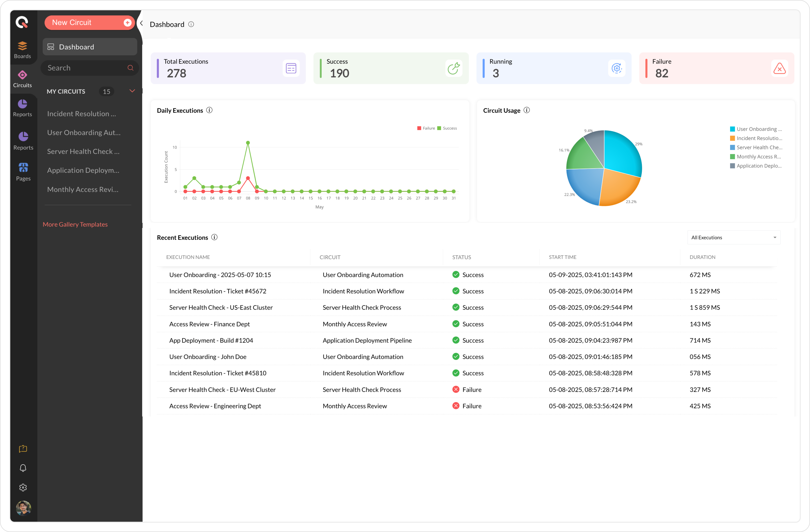This screenshot has height=532, width=810.
Task: Click the info icon next to Daily Executions
Action: pos(209,110)
